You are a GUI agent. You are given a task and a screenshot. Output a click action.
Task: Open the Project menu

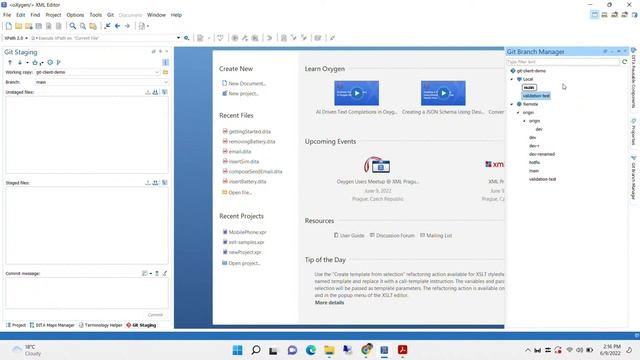(x=53, y=15)
